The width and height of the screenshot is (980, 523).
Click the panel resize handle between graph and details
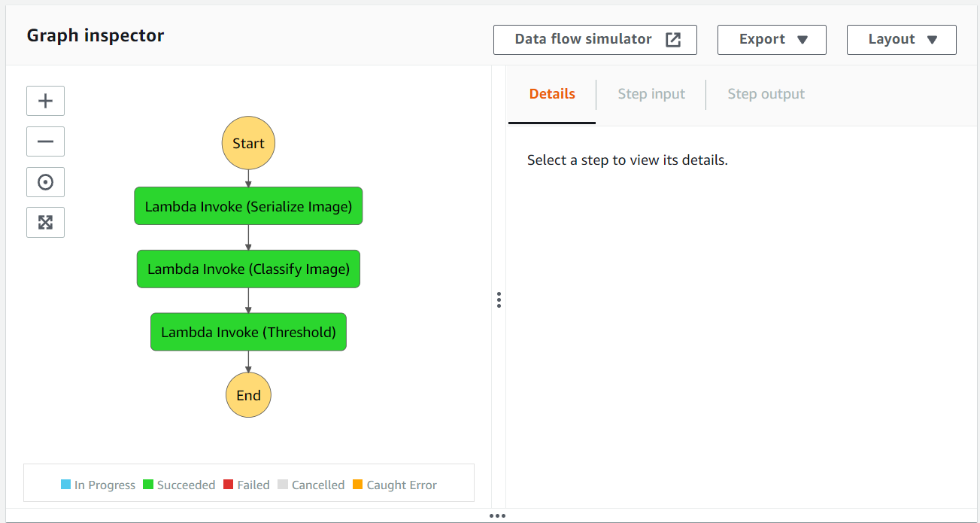[x=499, y=300]
